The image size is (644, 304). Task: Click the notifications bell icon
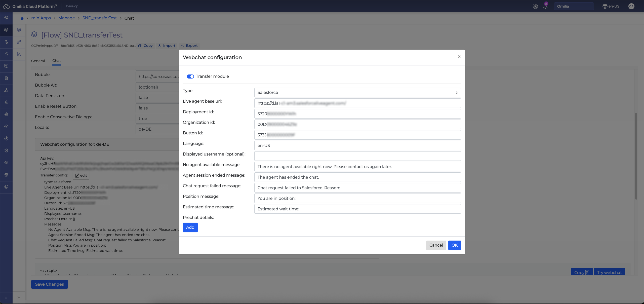tap(545, 7)
